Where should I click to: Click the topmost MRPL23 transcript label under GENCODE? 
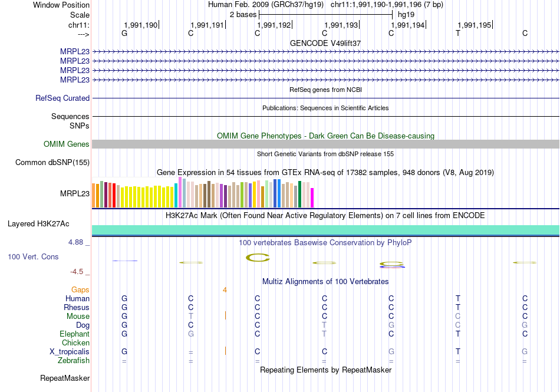click(75, 52)
